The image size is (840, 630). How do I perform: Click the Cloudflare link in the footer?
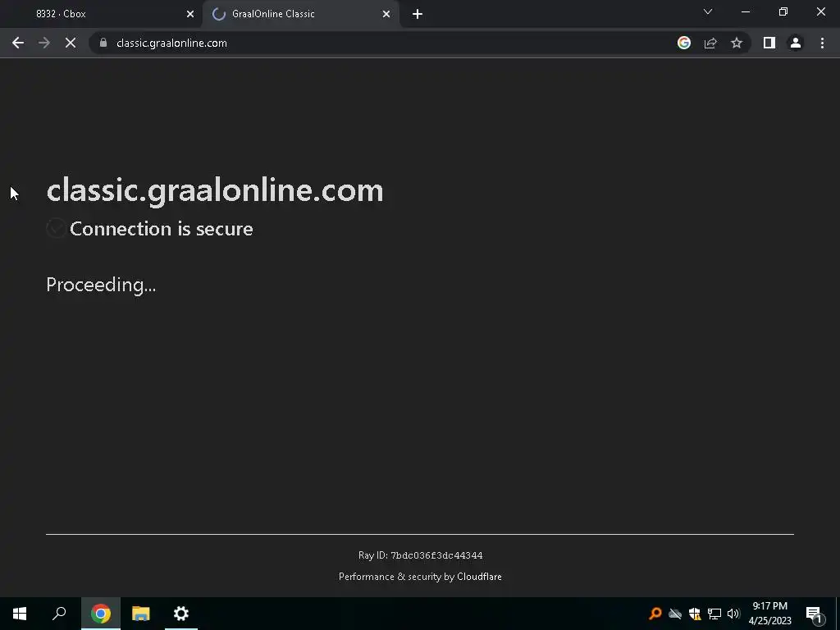(x=479, y=577)
